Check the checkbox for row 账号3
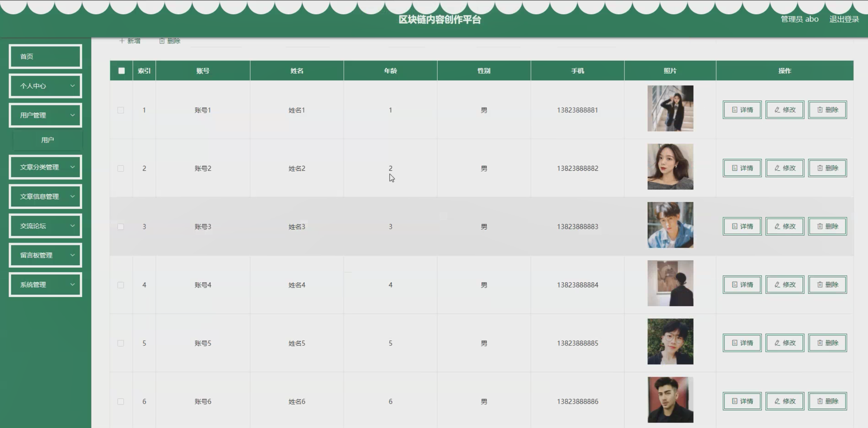The image size is (868, 428). point(121,226)
